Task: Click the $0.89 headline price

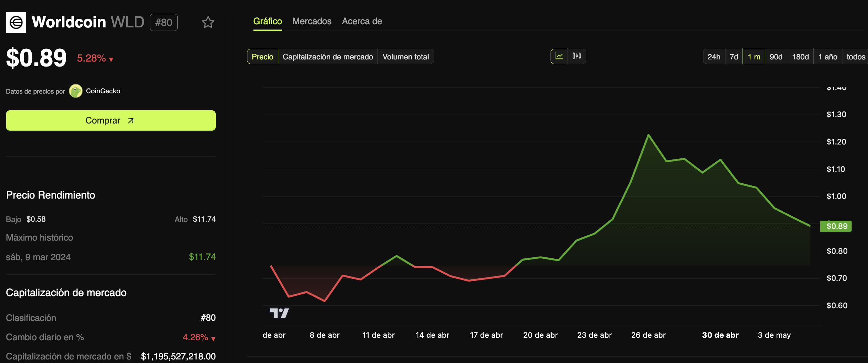Action: click(x=36, y=58)
